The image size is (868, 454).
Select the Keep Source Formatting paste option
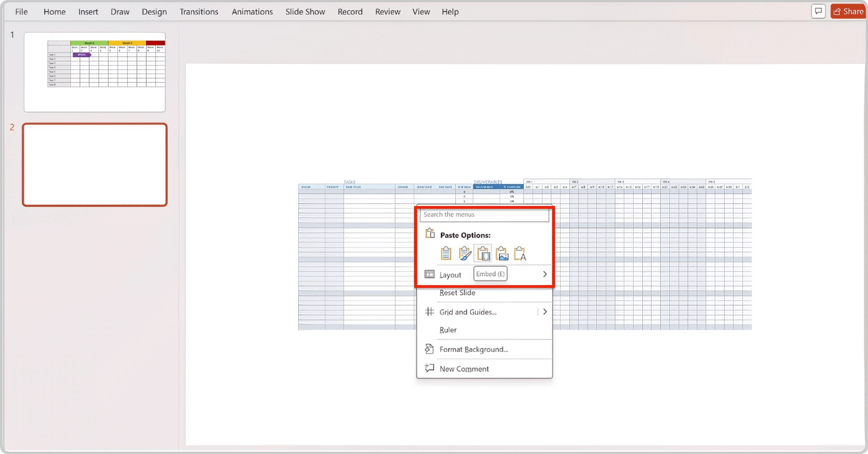pyautogui.click(x=465, y=253)
